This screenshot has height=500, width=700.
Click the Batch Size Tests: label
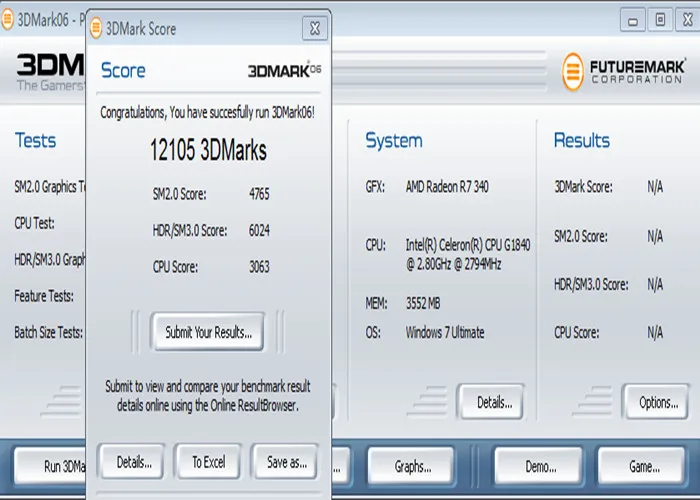pyautogui.click(x=48, y=332)
